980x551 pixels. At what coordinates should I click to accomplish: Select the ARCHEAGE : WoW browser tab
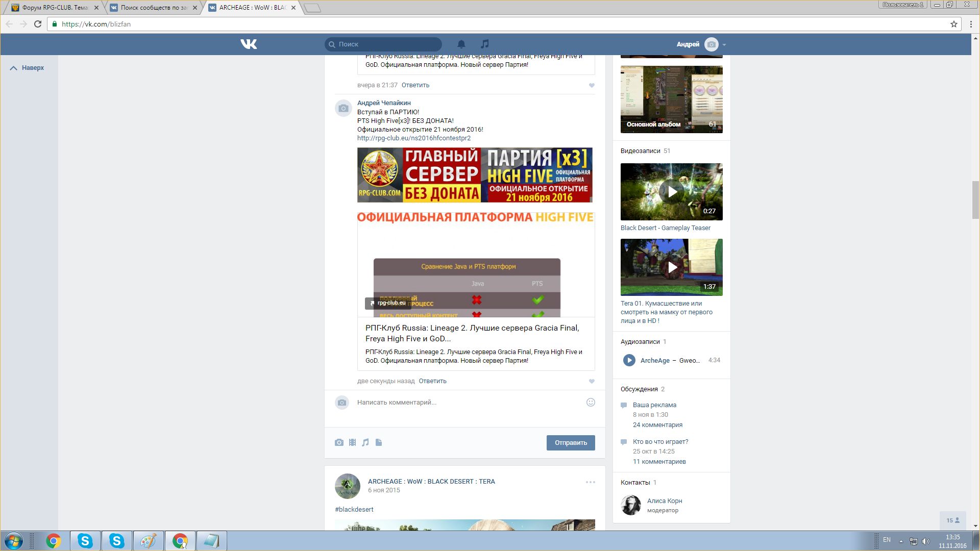252,8
